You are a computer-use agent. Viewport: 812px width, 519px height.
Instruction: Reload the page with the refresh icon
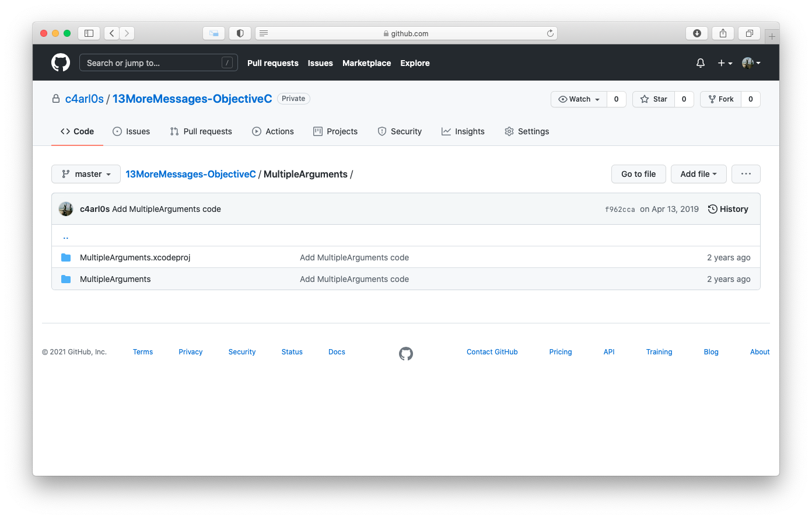[550, 33]
